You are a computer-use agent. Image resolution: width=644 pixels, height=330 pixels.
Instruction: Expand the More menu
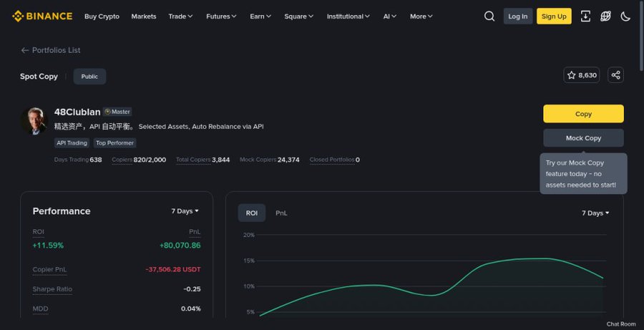click(x=421, y=16)
